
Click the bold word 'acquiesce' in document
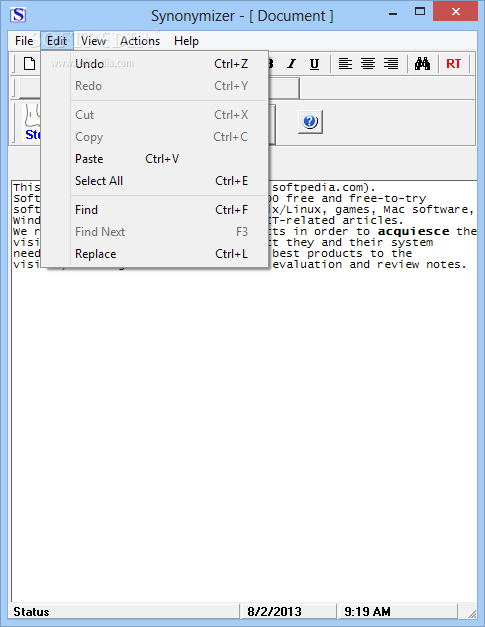tap(413, 232)
